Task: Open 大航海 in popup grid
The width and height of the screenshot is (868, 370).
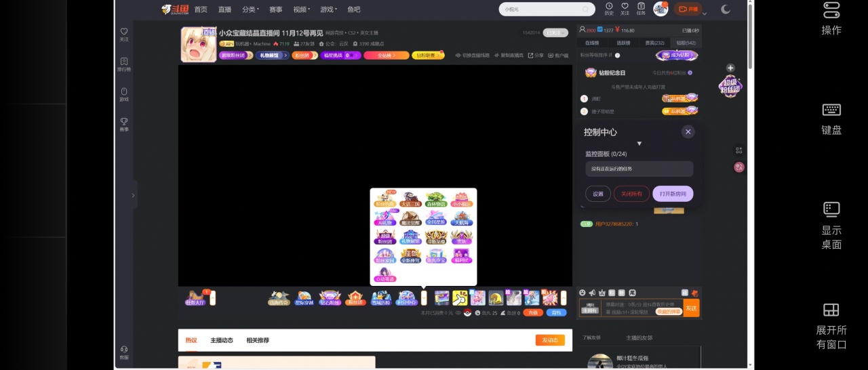Action: [461, 218]
